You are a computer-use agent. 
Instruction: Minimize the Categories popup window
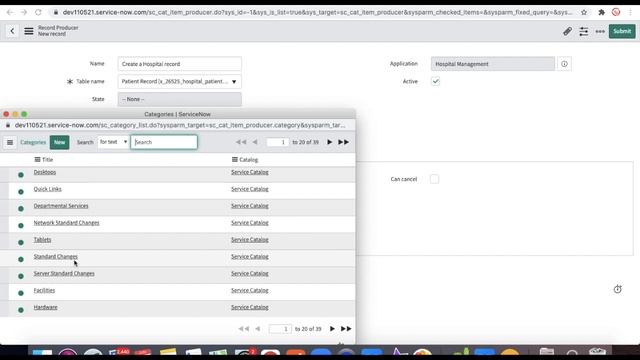[15, 114]
